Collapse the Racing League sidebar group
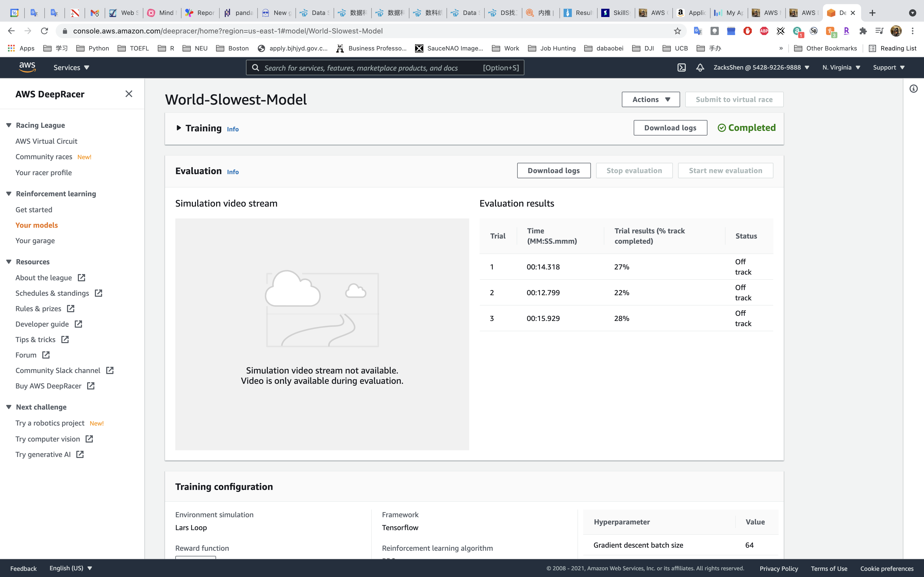Image resolution: width=924 pixels, height=577 pixels. tap(9, 125)
